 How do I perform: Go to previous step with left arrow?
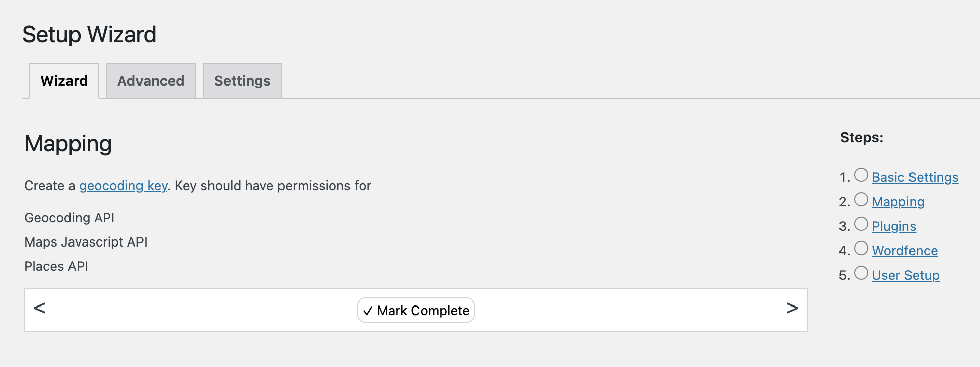(40, 308)
